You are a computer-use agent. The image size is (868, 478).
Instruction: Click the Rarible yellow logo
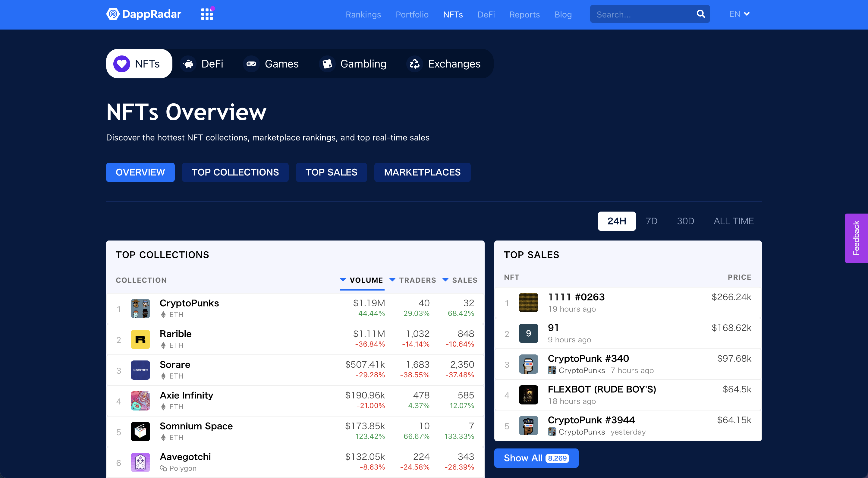(140, 339)
